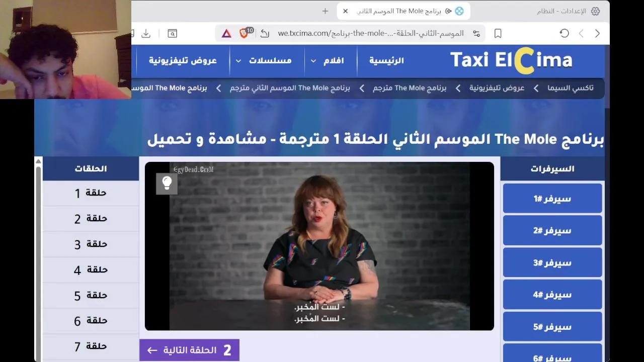Select سيرفر #6 server button
644x362 pixels.
[x=552, y=353]
